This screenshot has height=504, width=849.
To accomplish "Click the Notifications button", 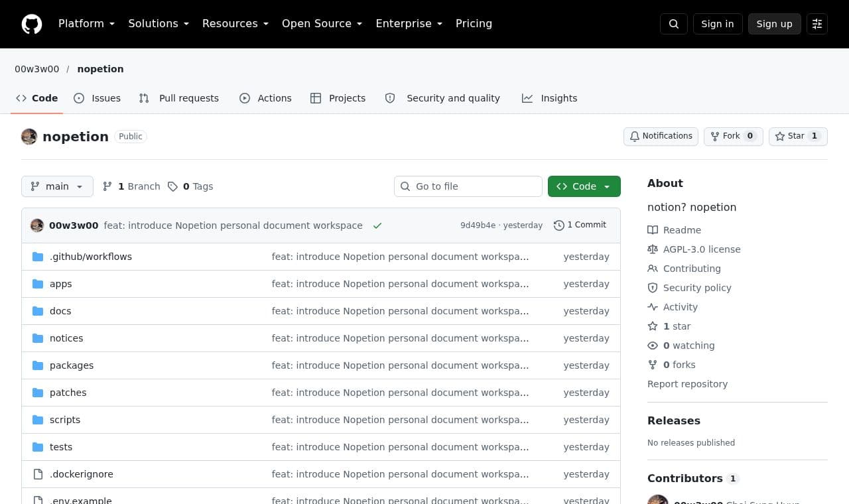I will tap(661, 136).
